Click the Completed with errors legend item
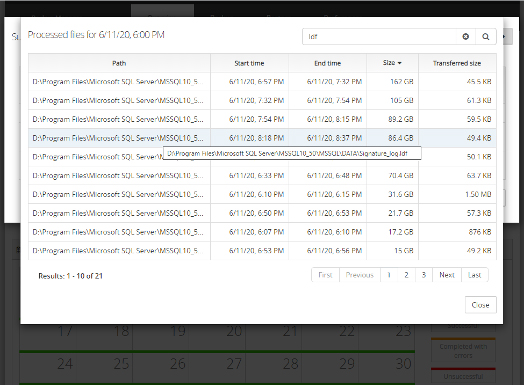This screenshot has width=524, height=385. click(463, 351)
